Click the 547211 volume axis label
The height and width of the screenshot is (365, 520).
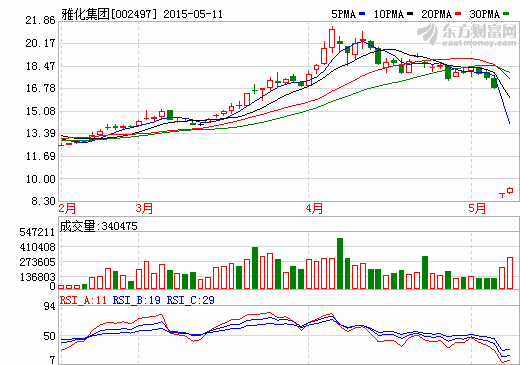point(37,232)
